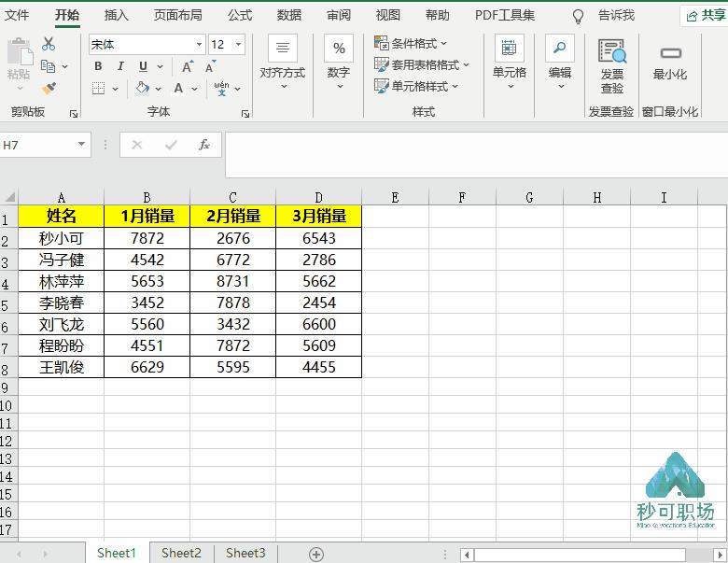Viewport: 728px width, 563px height.
Task: Open the PDF工具集 tab
Action: (505, 15)
